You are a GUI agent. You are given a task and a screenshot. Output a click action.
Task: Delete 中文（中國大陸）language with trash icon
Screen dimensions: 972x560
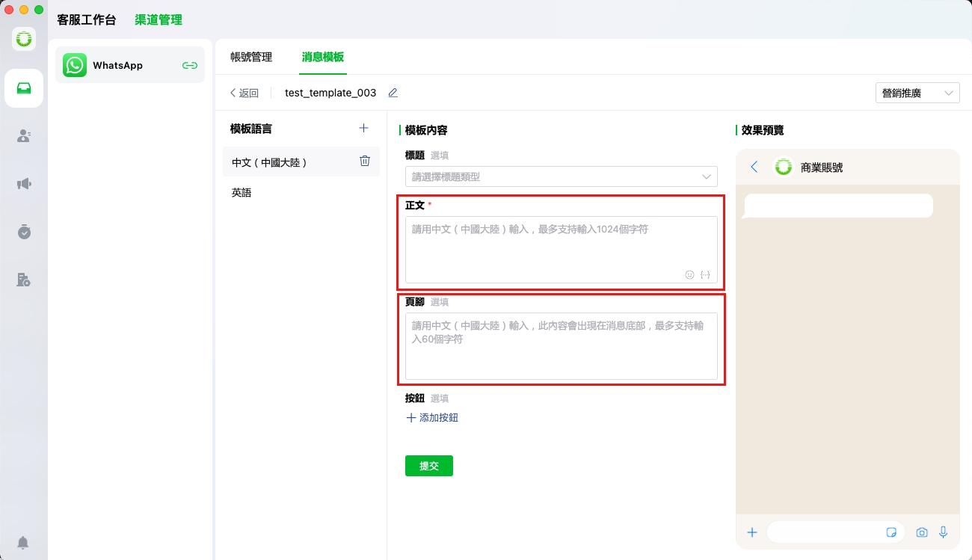pyautogui.click(x=365, y=161)
